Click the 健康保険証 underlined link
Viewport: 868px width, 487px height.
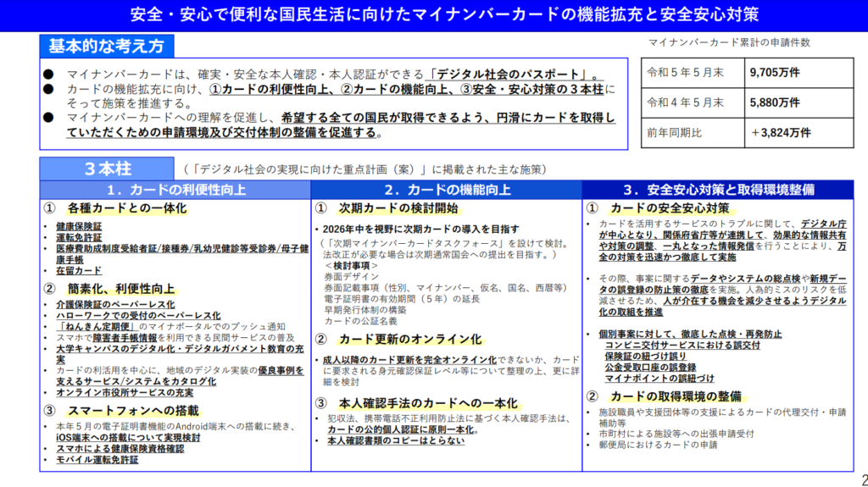click(79, 226)
